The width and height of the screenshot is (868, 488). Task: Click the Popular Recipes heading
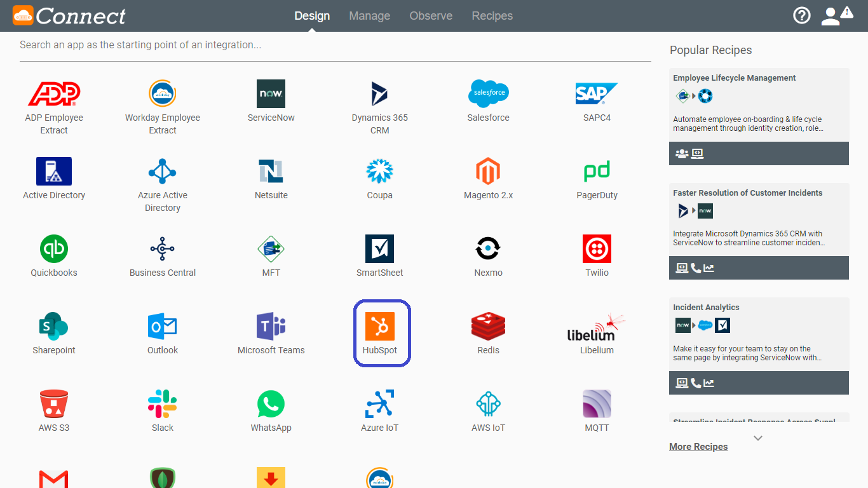click(x=711, y=50)
